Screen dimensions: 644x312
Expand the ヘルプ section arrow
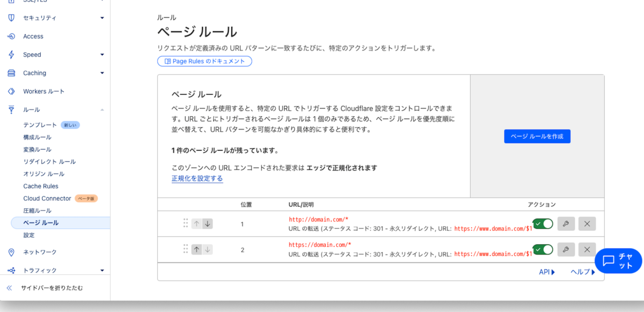pos(593,272)
